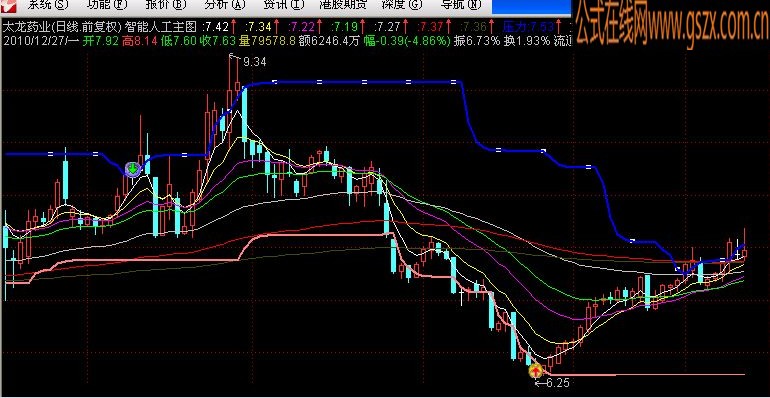
Task: Open the 导航(N) menu
Action: 461,5
